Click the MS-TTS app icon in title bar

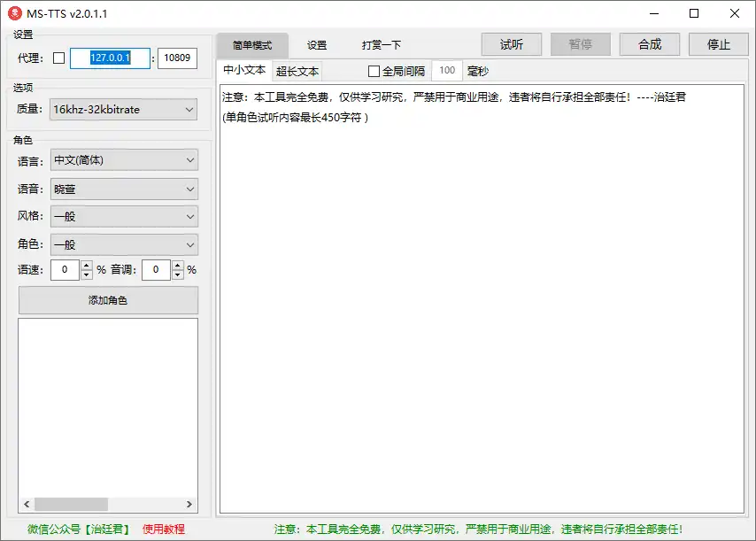(x=14, y=13)
